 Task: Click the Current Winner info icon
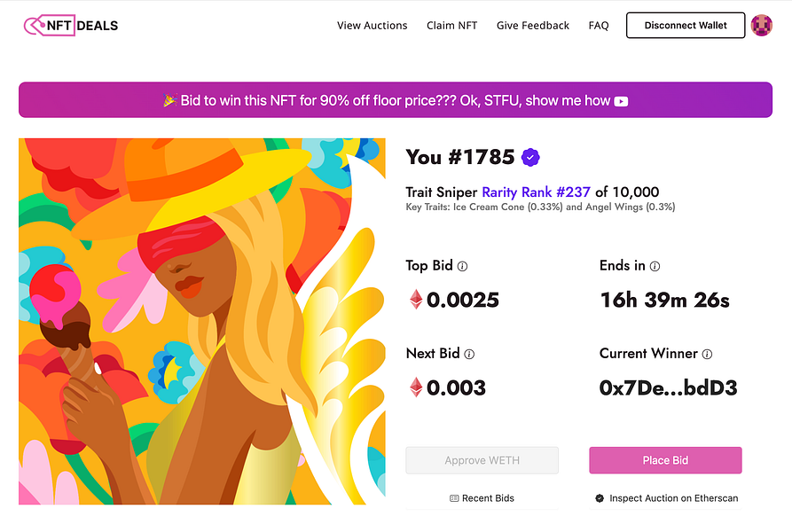coord(707,354)
